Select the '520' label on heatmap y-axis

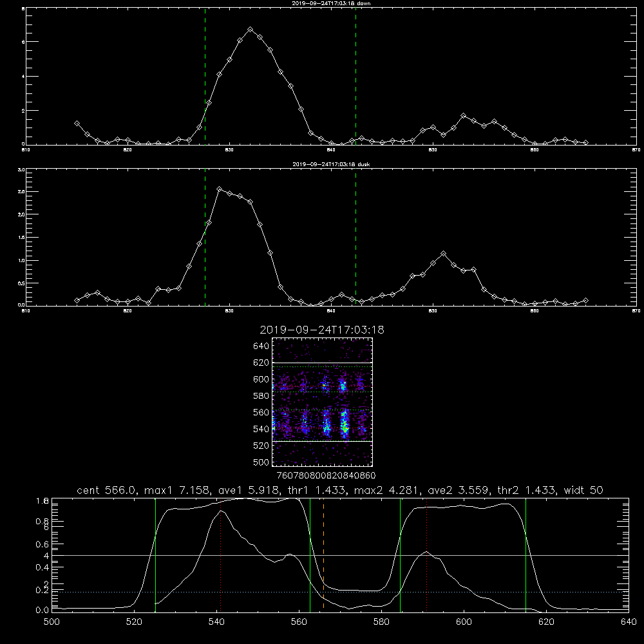pyautogui.click(x=261, y=446)
